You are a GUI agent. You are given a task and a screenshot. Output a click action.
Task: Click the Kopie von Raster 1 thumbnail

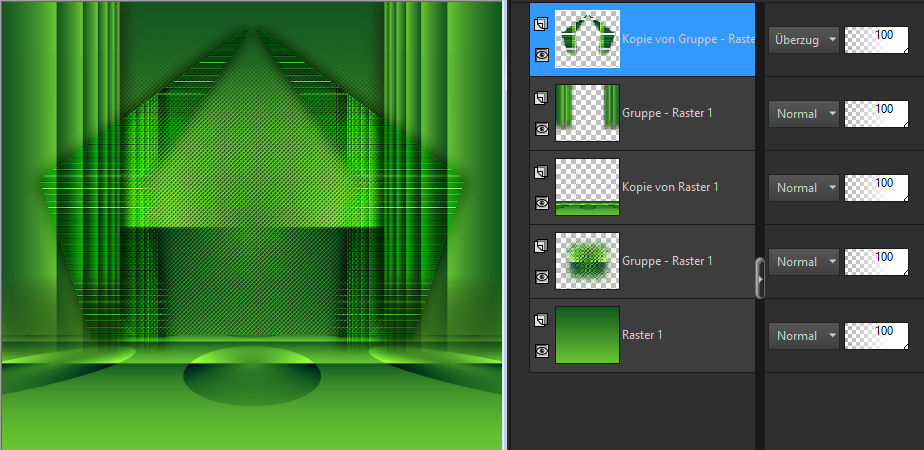(588, 187)
